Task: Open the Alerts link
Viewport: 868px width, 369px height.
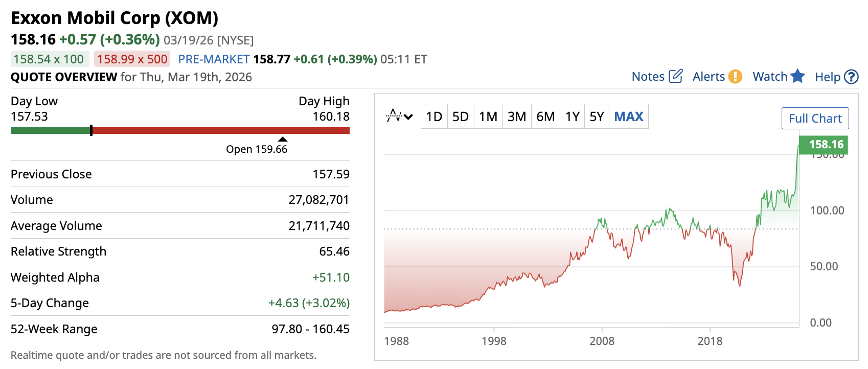Action: click(709, 77)
